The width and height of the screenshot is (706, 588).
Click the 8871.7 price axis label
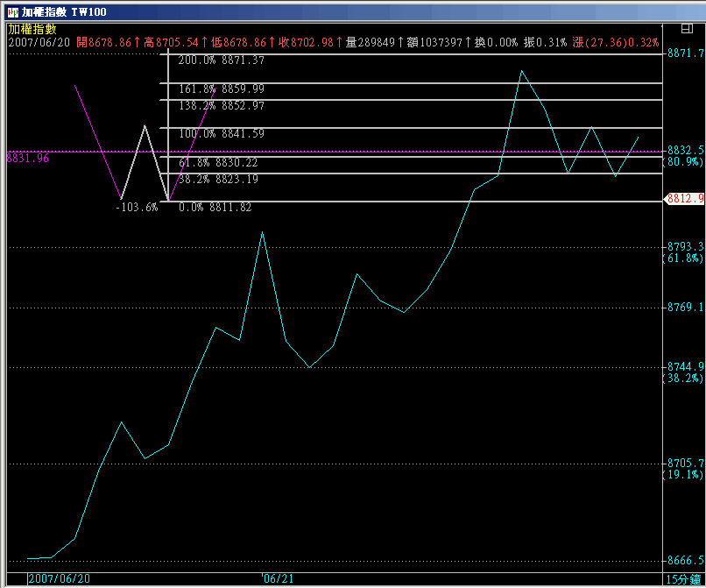pos(685,53)
